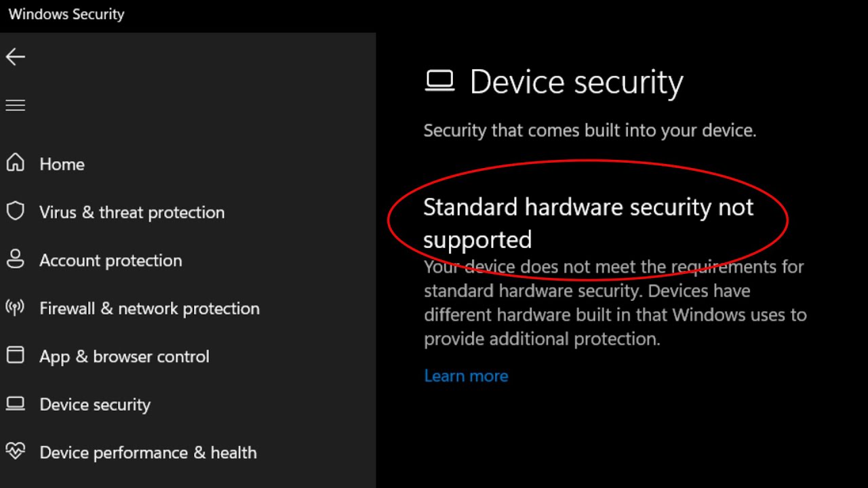Click the Firewall antenna signal icon
Viewport: 868px width, 488px height.
coord(15,308)
